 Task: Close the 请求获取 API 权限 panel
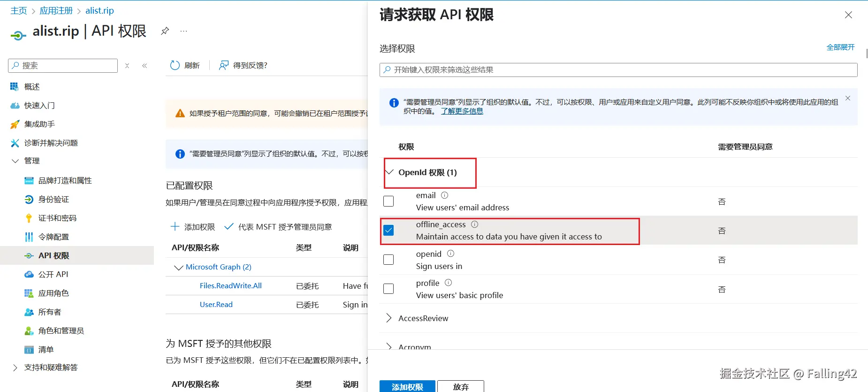coord(848,15)
